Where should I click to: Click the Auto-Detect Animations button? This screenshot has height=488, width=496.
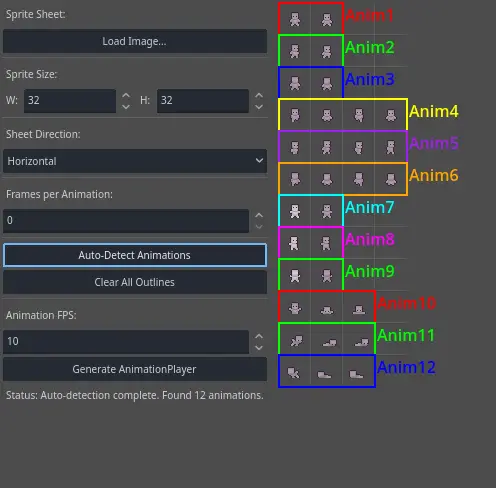point(135,255)
